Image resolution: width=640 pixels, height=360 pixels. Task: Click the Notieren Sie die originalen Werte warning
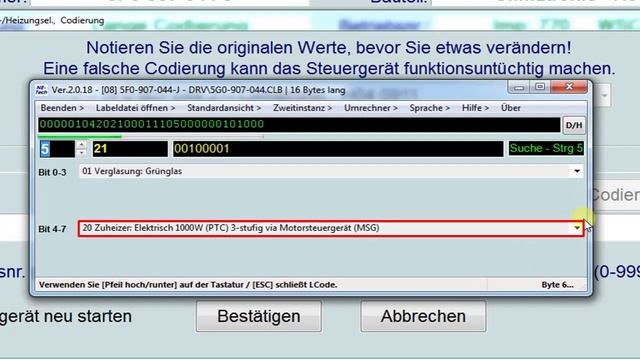(329, 48)
